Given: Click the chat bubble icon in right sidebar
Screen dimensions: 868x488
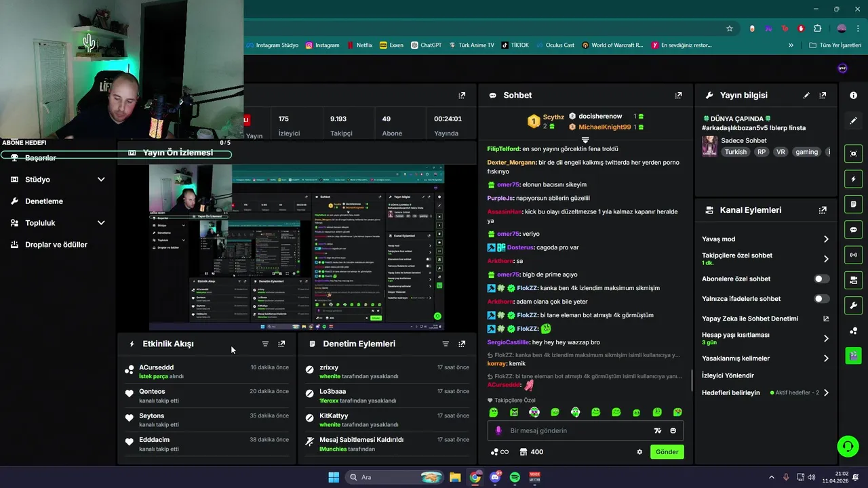Looking at the screenshot, I should pos(853,230).
